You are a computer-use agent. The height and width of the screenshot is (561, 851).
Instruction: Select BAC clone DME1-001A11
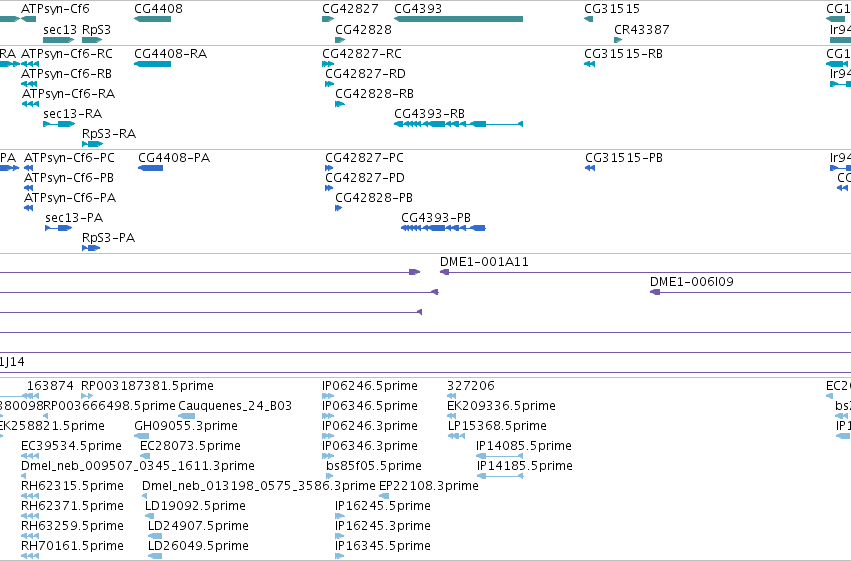coord(484,262)
